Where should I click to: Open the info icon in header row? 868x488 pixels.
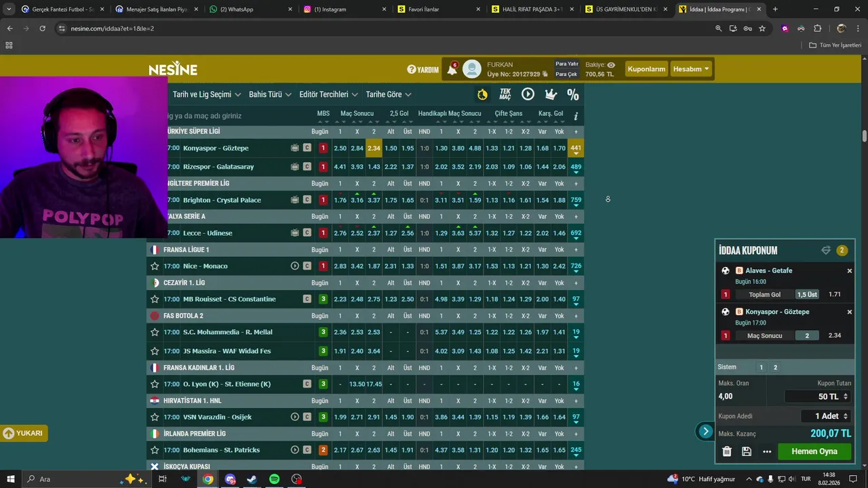coord(576,116)
